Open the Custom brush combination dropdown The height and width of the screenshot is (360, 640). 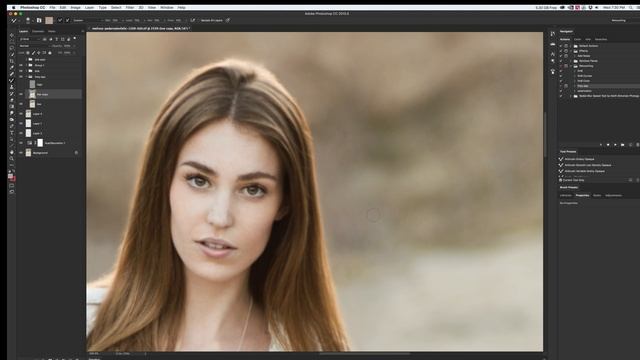coord(88,20)
